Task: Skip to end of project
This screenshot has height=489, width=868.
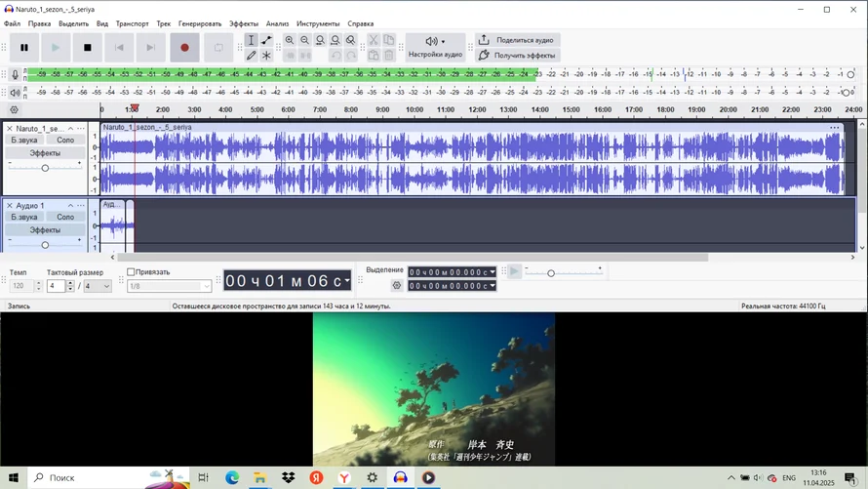Action: coord(150,48)
